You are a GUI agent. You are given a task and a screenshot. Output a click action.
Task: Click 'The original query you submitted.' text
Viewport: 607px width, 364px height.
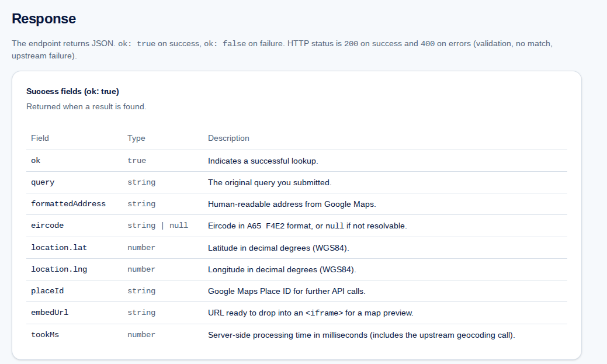(x=270, y=182)
